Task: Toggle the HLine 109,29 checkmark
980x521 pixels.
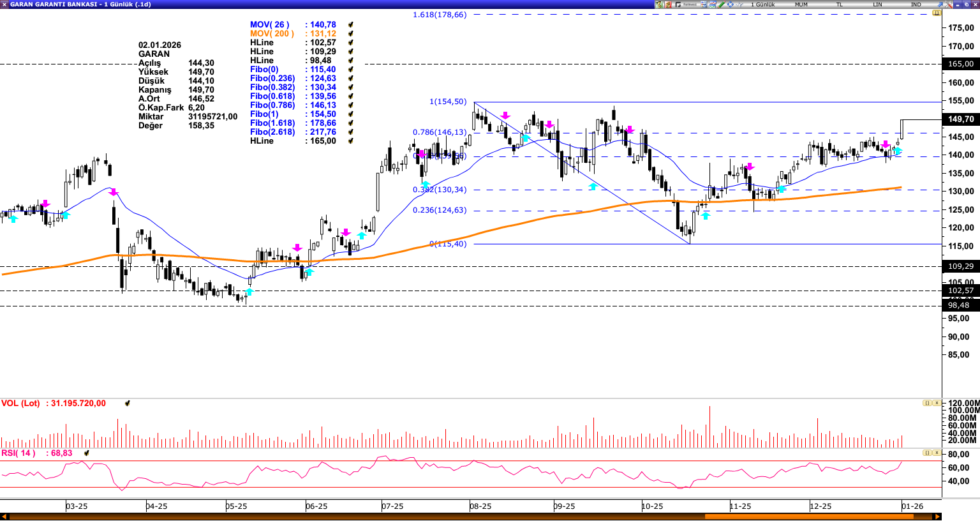Action: tap(351, 52)
